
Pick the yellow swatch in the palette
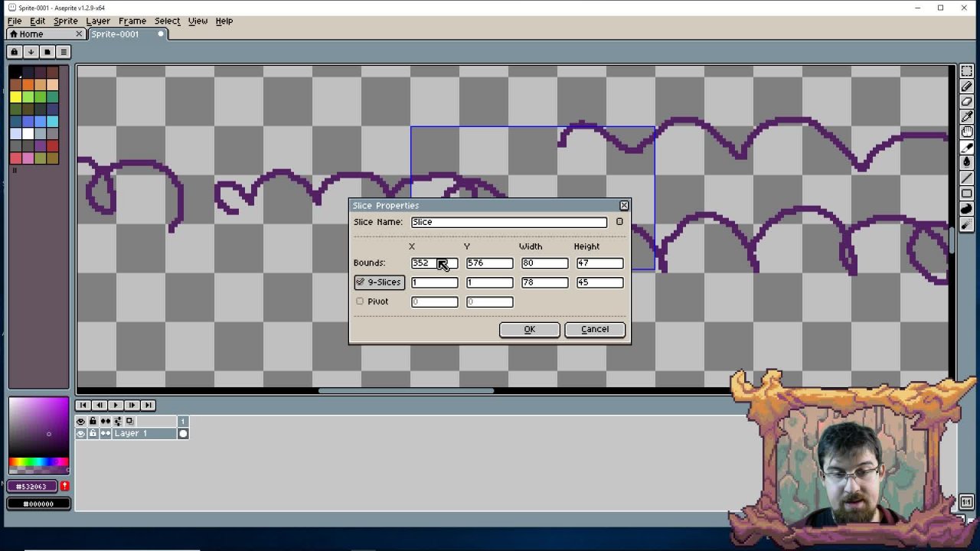(x=15, y=97)
